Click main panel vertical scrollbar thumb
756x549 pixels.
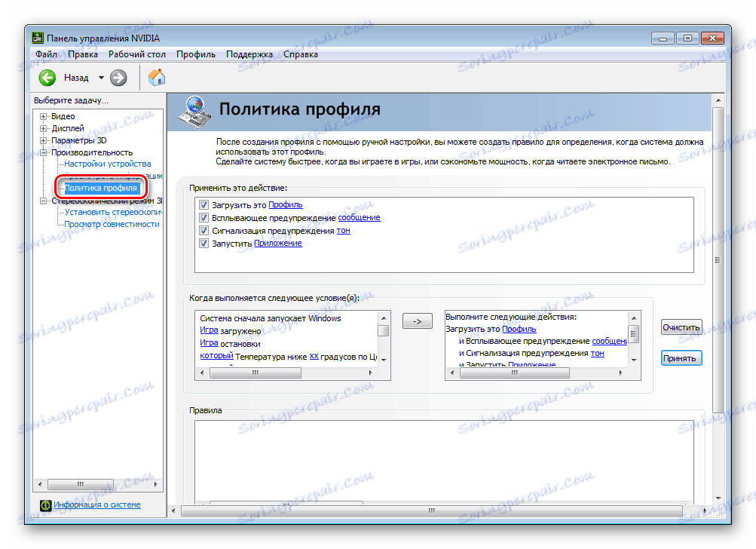(718, 260)
